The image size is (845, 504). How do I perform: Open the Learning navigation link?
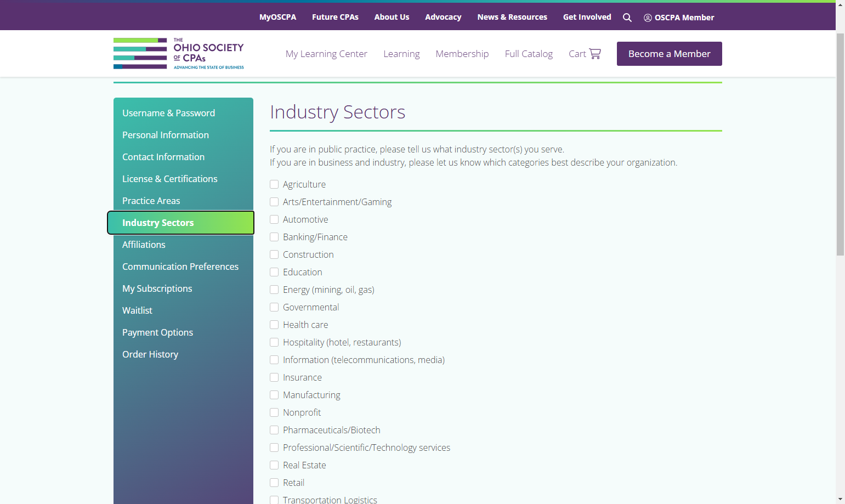click(401, 54)
